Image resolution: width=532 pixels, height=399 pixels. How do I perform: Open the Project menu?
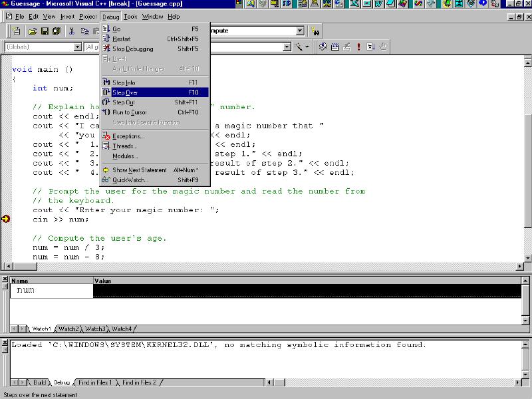click(88, 16)
